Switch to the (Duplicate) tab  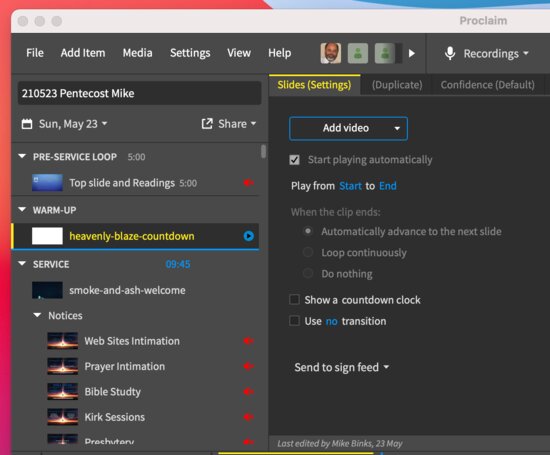[397, 85]
